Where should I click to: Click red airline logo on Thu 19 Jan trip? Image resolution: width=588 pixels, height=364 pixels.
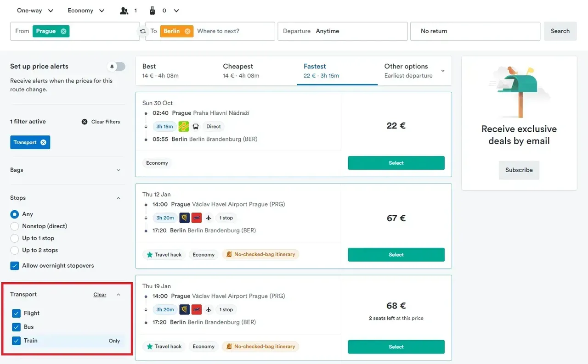click(197, 309)
